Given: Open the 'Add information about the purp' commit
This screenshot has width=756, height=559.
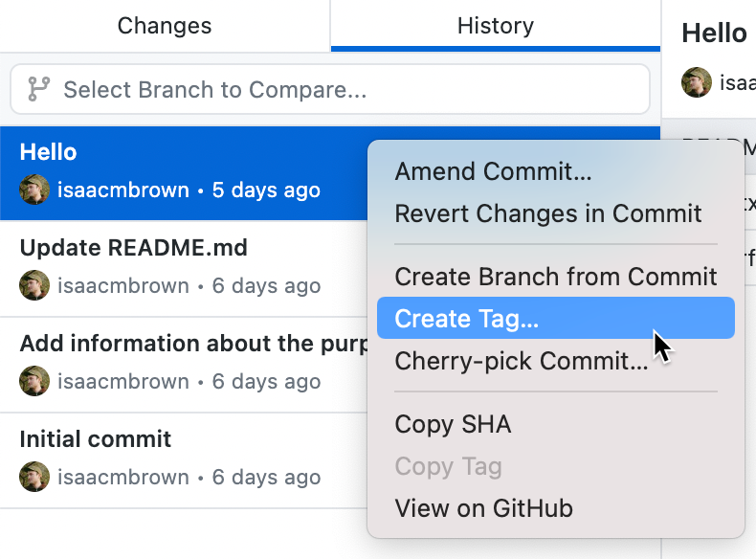Looking at the screenshot, I should [x=193, y=344].
